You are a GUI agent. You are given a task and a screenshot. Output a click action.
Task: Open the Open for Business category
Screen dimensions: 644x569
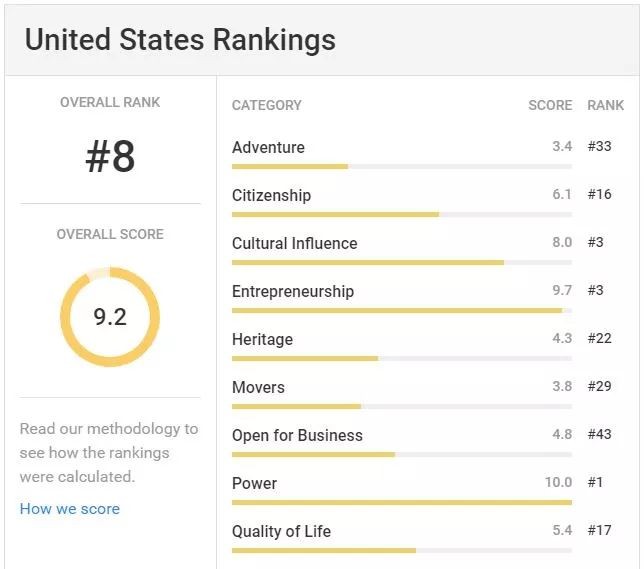pyautogui.click(x=297, y=436)
